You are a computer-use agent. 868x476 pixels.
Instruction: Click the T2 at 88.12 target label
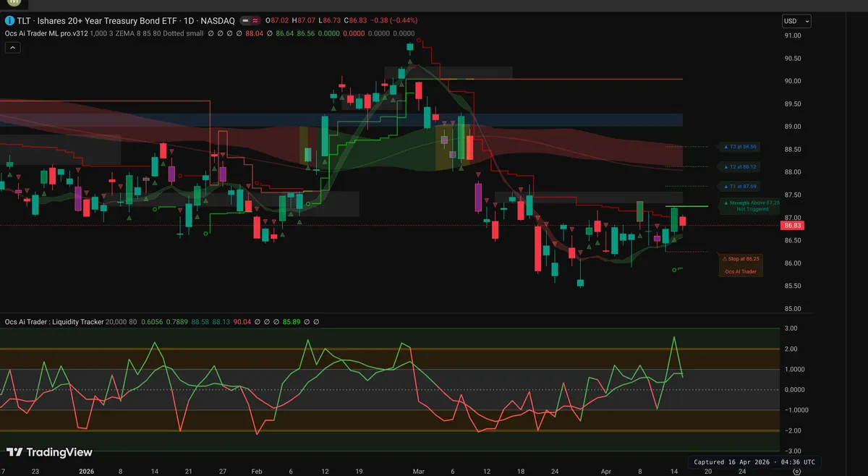(740, 166)
